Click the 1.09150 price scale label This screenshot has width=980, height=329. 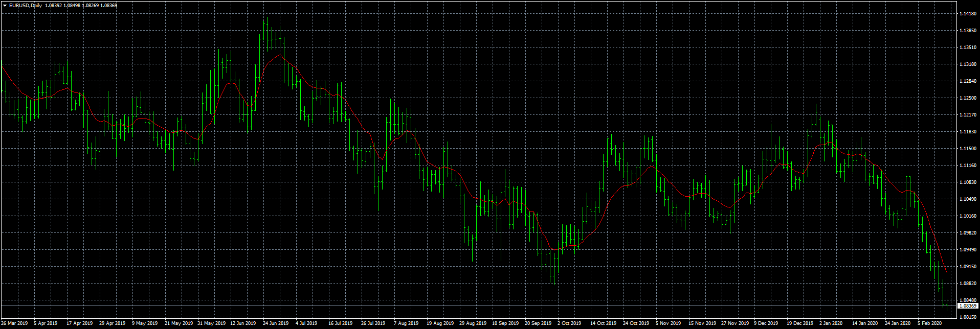point(968,267)
